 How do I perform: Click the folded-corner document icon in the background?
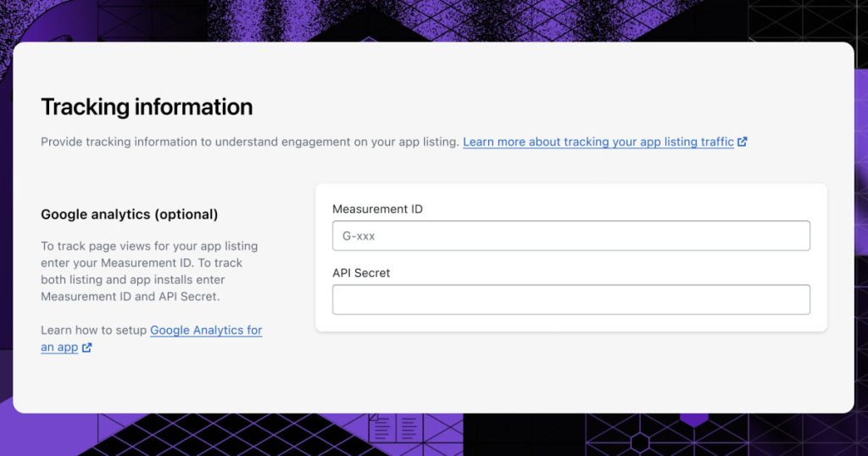382,427
